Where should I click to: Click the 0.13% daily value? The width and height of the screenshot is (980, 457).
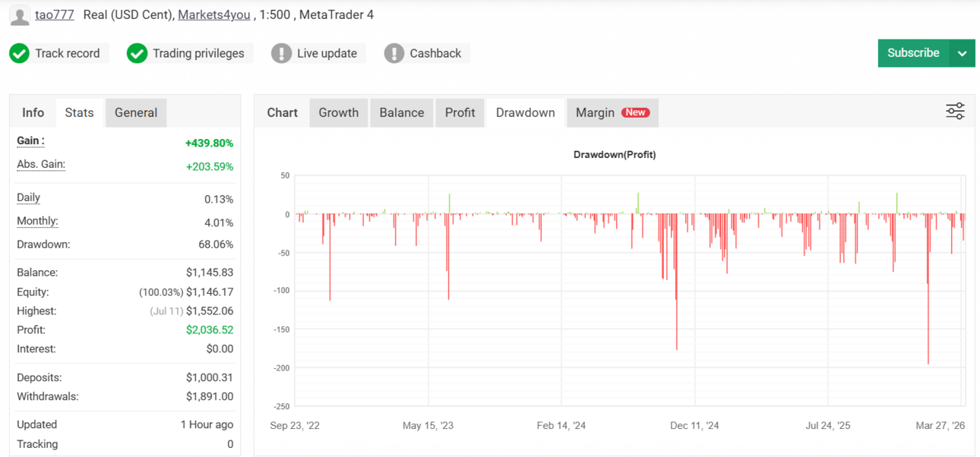point(219,200)
